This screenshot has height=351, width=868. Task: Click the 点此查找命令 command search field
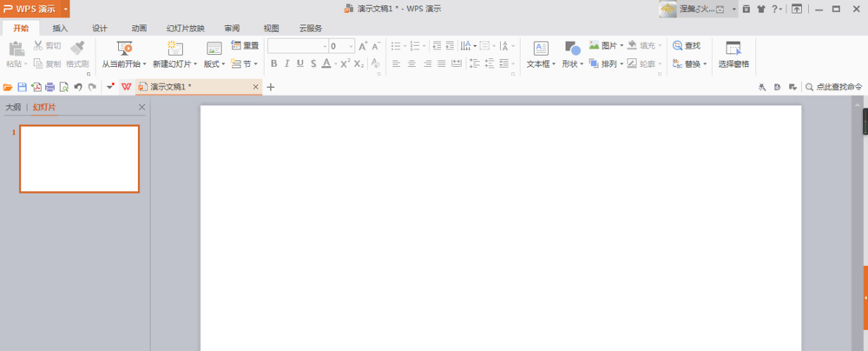pyautogui.click(x=833, y=87)
